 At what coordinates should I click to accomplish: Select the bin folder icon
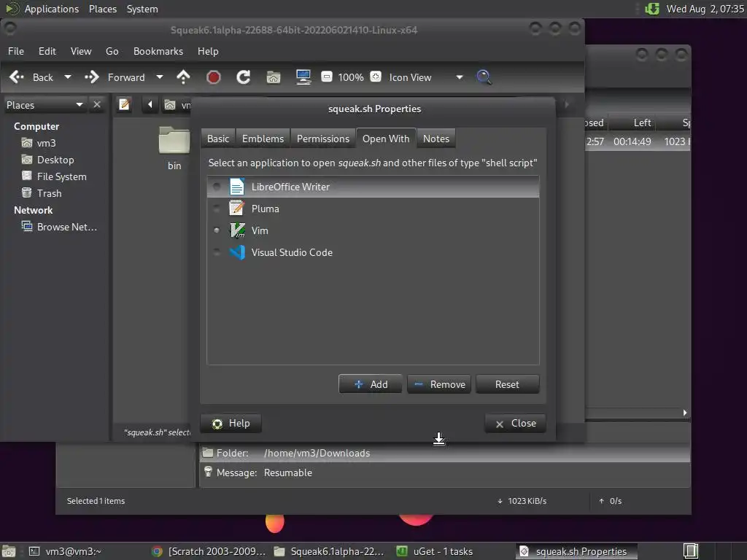[174, 141]
